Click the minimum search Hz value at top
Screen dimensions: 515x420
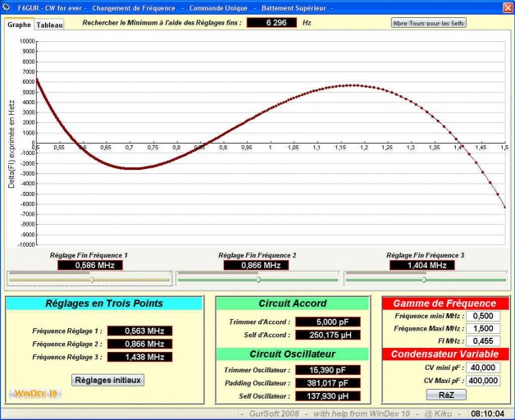(x=272, y=23)
